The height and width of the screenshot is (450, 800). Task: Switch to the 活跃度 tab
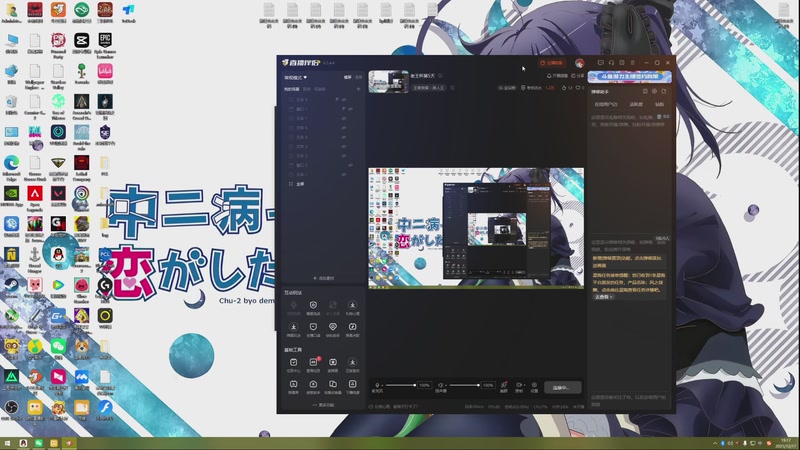[x=636, y=104]
